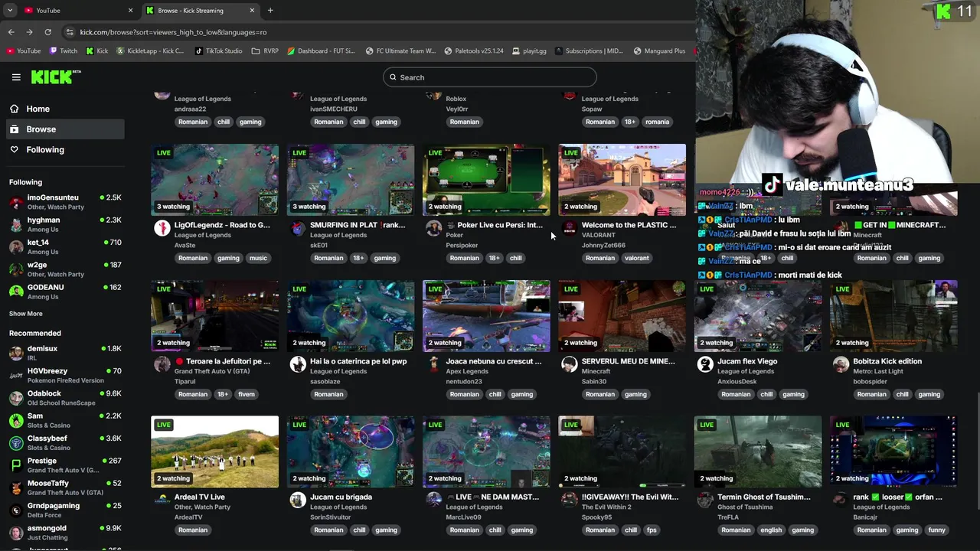Screen dimensions: 980x551
Task: Click the english tag under TreFLA stream
Action: click(771, 530)
